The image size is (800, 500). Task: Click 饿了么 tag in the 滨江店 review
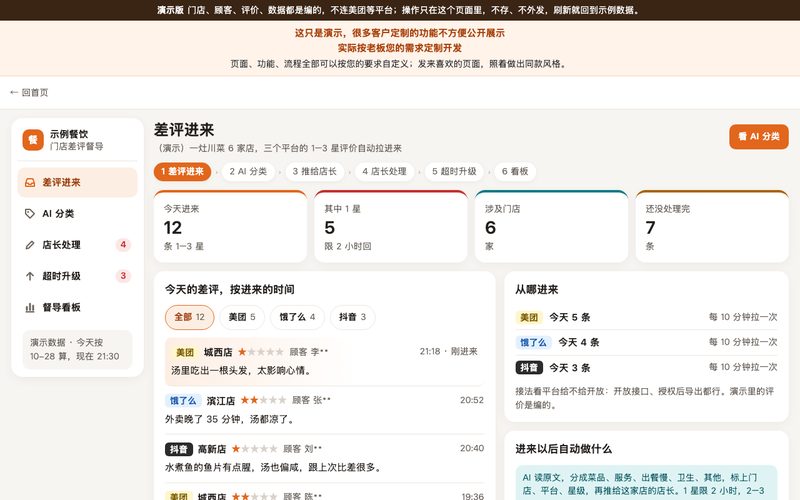tap(183, 401)
